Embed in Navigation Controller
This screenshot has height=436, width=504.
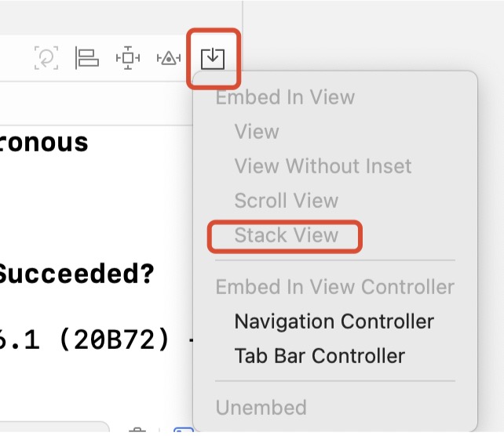pyautogui.click(x=334, y=322)
